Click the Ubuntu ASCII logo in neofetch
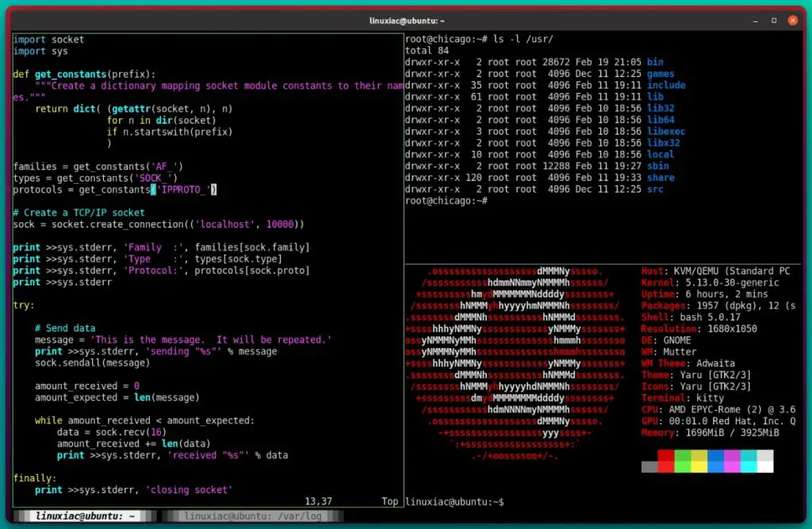 pos(515,363)
